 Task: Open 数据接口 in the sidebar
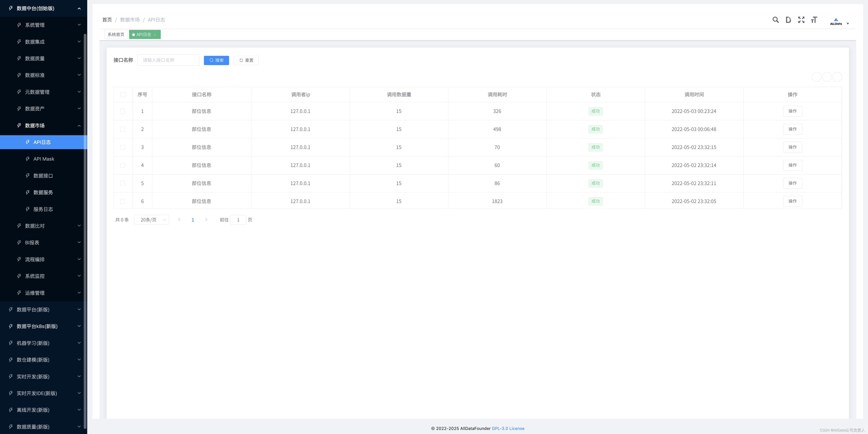tap(43, 176)
